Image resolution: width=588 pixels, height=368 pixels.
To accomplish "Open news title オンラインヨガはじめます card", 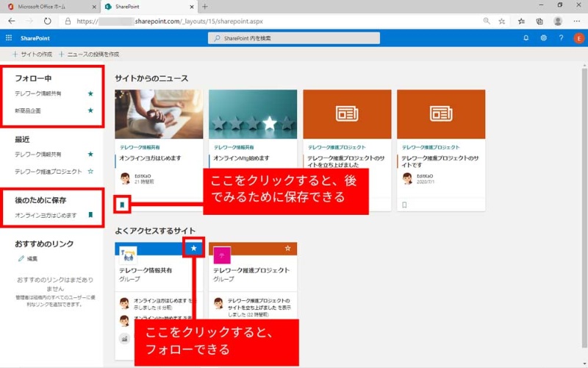I will [x=151, y=158].
